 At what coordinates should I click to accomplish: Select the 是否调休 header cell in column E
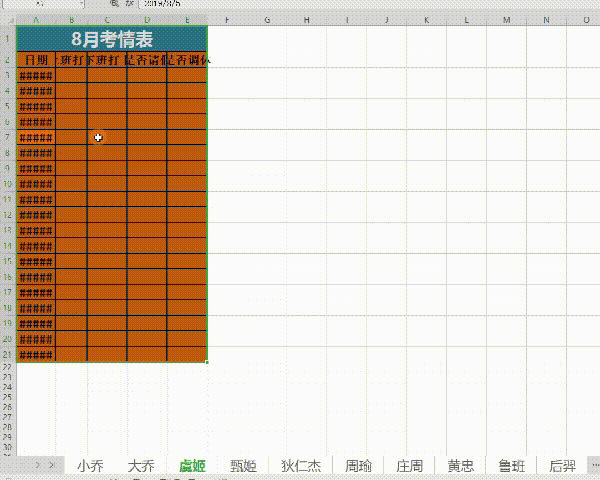187,60
